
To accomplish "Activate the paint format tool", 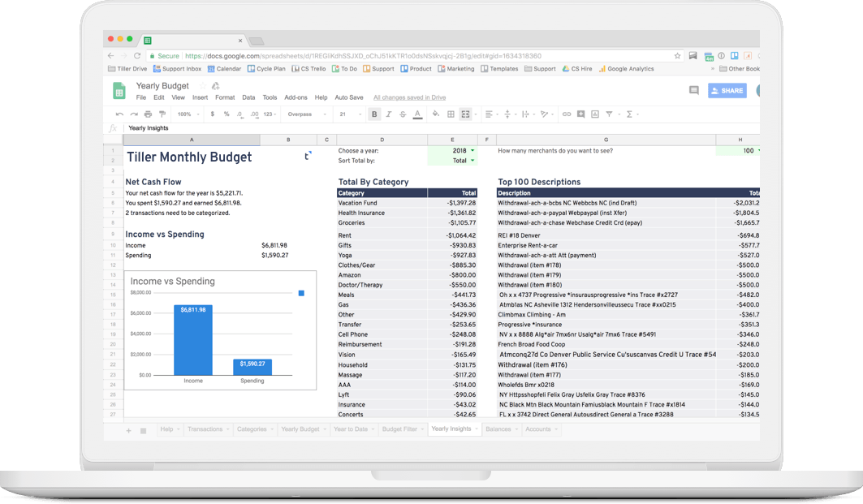I will coord(162,114).
